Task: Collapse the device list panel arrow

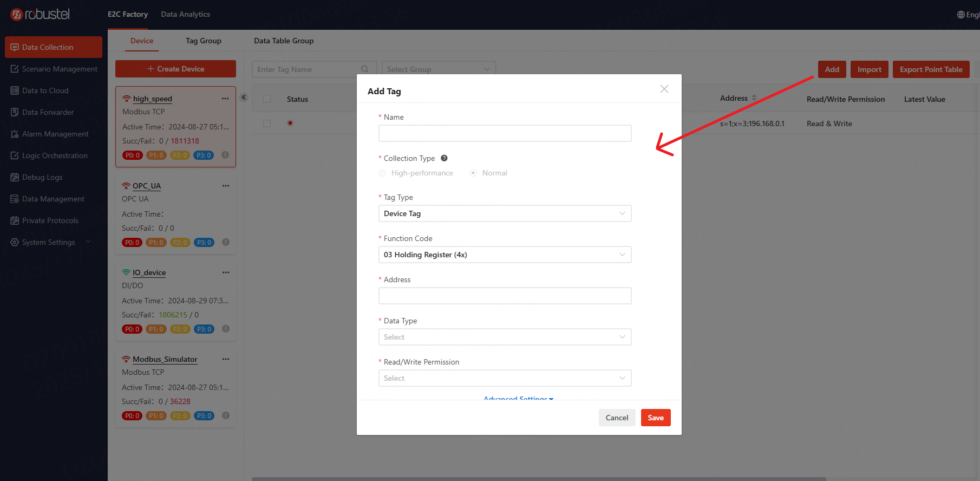Action: [x=244, y=97]
